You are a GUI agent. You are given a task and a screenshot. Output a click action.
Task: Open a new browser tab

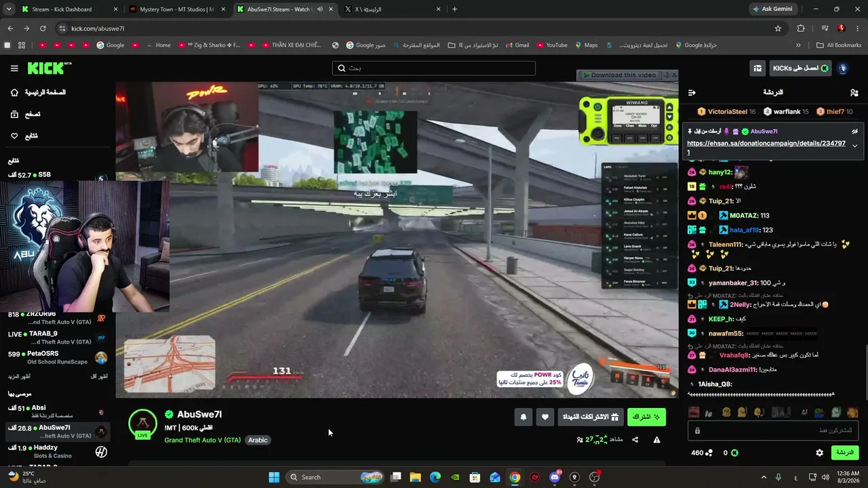tap(454, 9)
